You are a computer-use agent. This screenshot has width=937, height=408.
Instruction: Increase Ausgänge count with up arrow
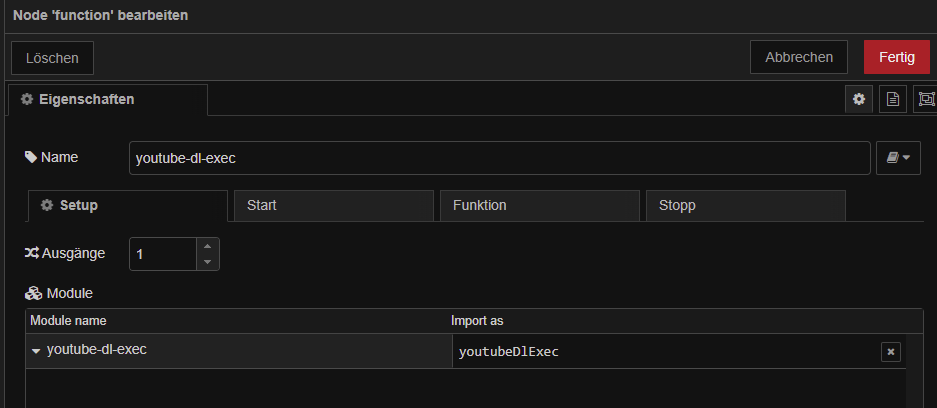click(207, 246)
